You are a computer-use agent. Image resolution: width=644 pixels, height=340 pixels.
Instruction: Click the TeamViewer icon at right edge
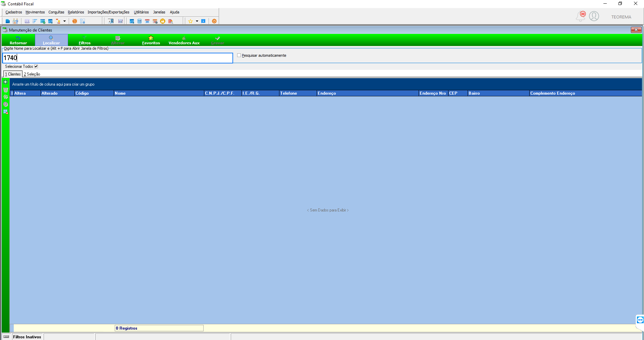pyautogui.click(x=640, y=320)
